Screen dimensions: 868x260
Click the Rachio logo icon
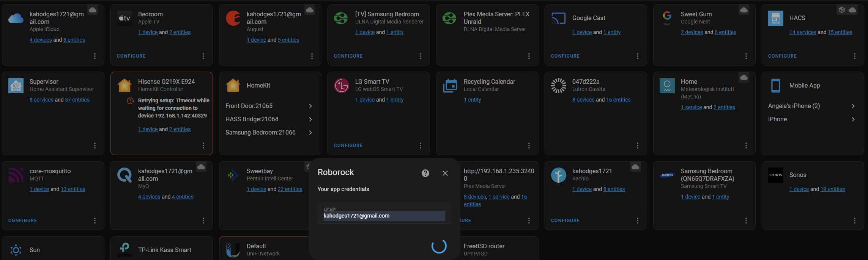pyautogui.click(x=559, y=175)
